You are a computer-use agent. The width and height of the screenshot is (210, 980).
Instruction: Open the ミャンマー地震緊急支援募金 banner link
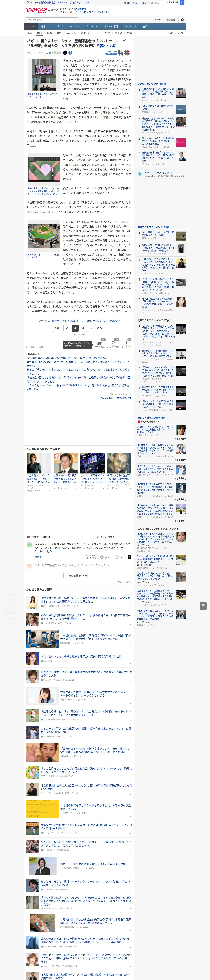[57, 3]
